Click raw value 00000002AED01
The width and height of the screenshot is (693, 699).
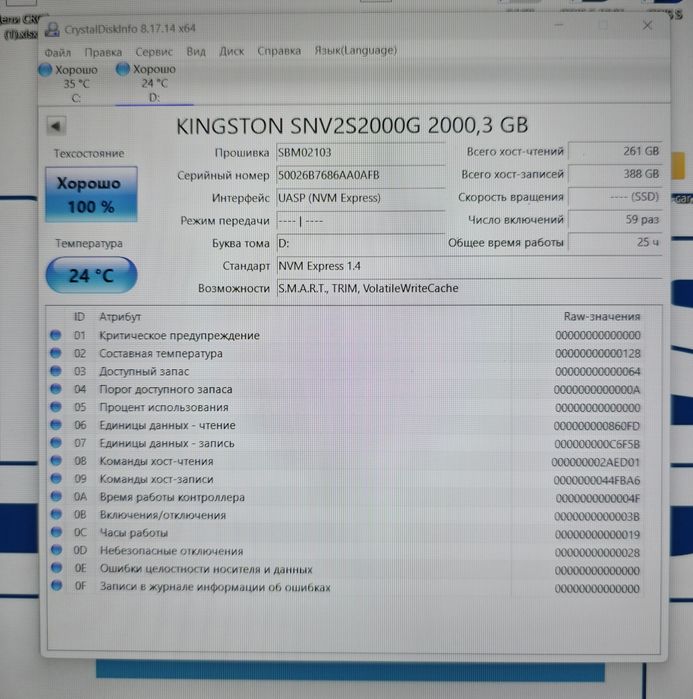pos(596,462)
